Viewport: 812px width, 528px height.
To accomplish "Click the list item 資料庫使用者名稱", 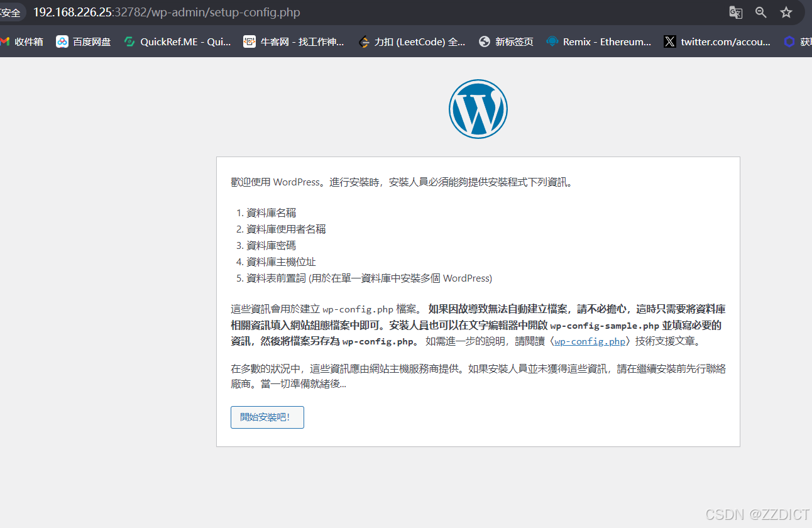I will click(286, 229).
